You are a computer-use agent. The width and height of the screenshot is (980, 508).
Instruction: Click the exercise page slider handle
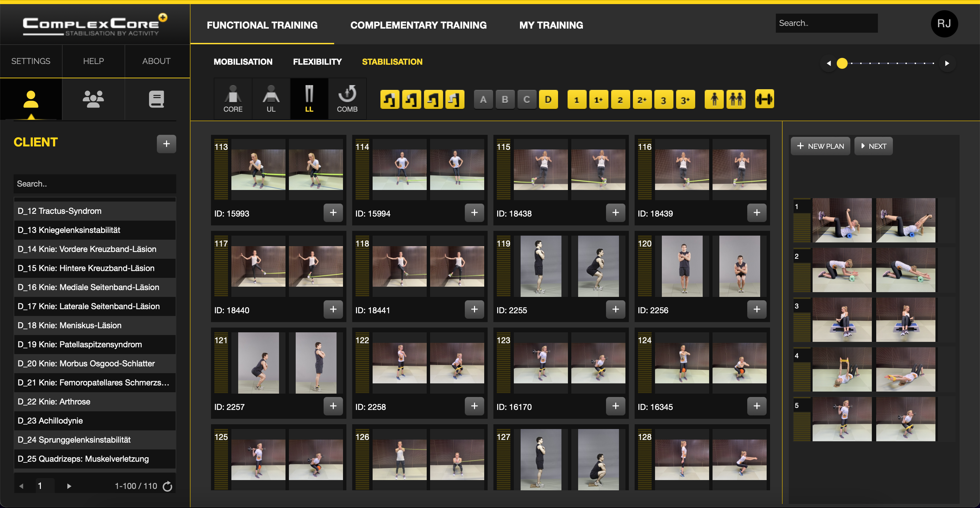point(842,63)
